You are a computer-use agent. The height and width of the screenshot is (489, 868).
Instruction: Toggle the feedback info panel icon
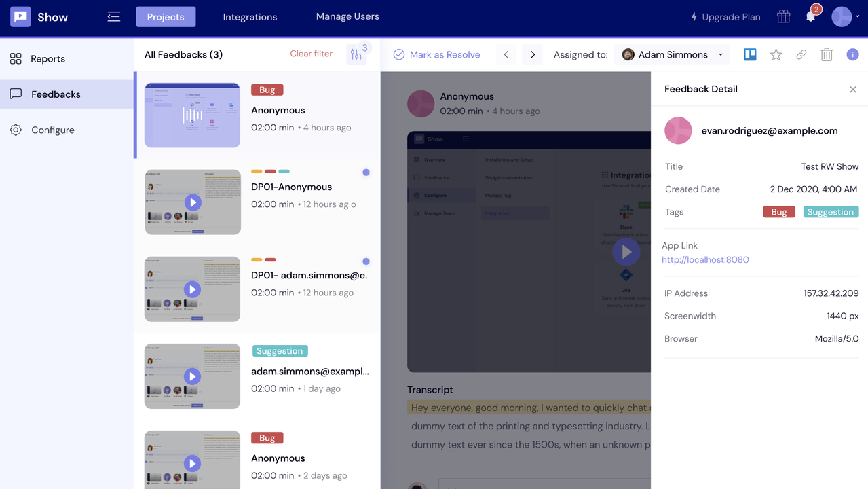[x=852, y=55]
